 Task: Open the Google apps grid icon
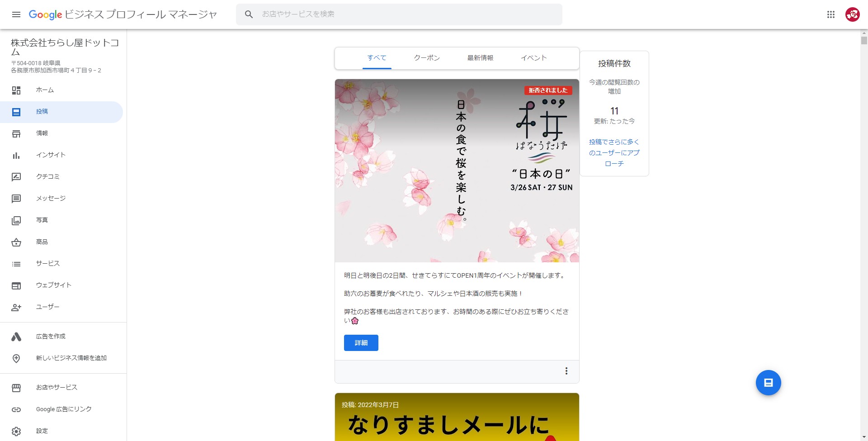pyautogui.click(x=831, y=14)
